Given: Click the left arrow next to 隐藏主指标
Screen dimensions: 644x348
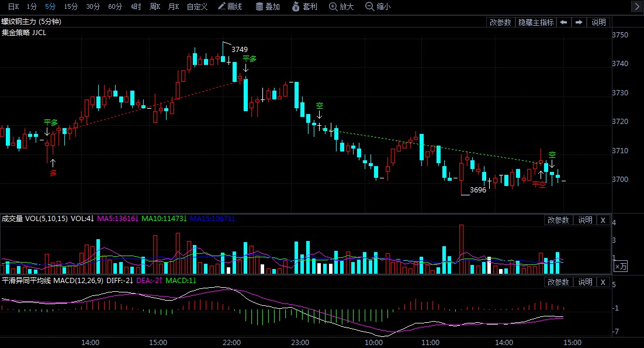Looking at the screenshot, I should tap(563, 22).
